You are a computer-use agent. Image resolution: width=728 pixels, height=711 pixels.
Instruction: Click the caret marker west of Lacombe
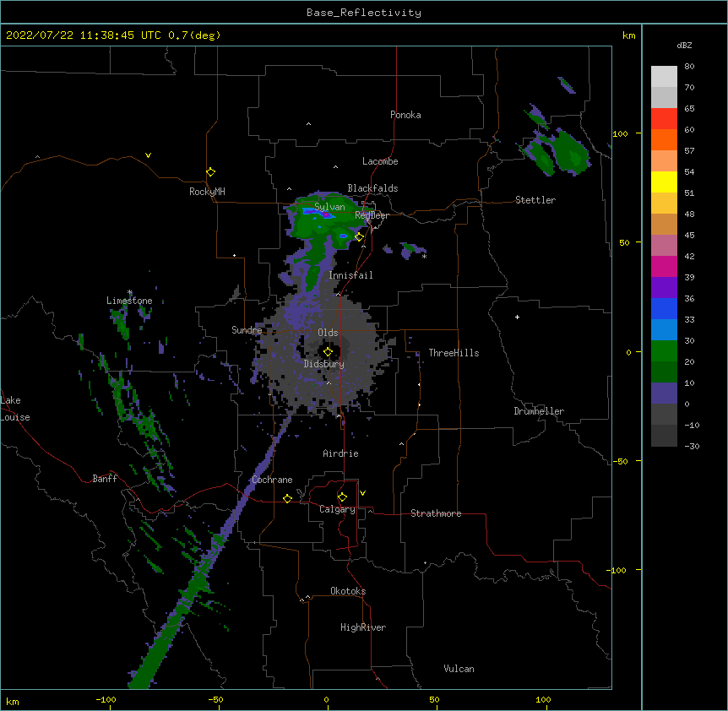click(335, 167)
